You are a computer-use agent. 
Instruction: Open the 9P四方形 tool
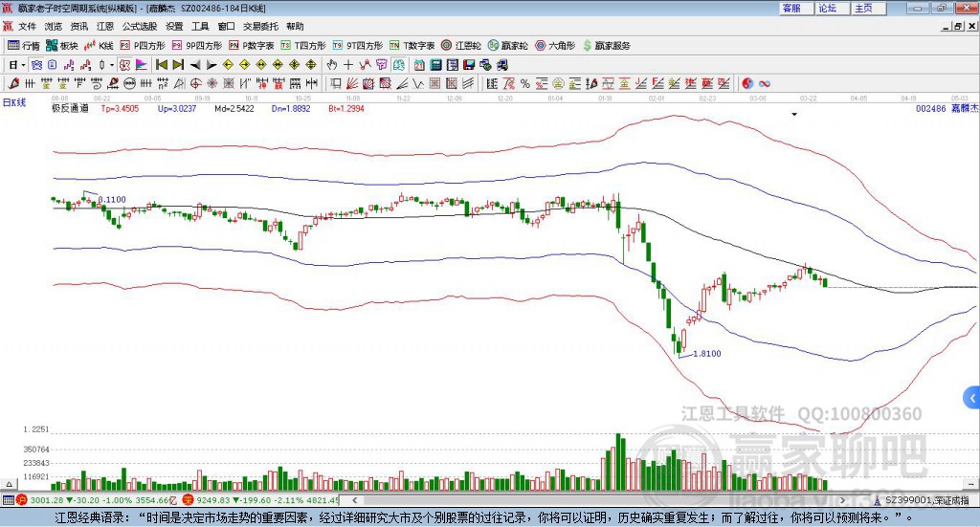(197, 46)
